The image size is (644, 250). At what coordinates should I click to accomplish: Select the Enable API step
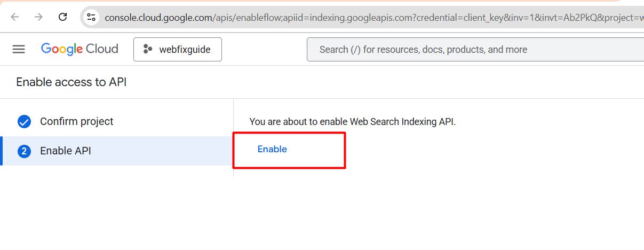pos(117,151)
